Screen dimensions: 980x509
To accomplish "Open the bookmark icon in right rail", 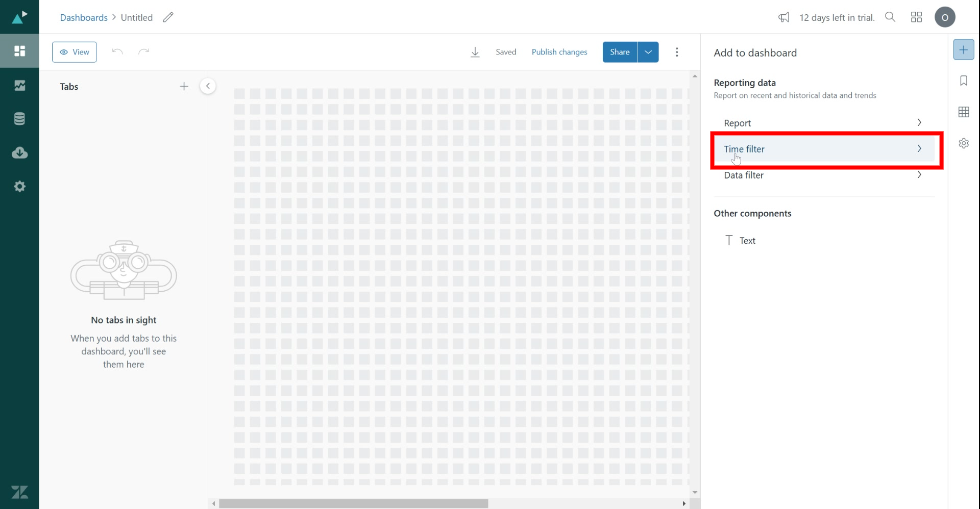I will [x=963, y=81].
